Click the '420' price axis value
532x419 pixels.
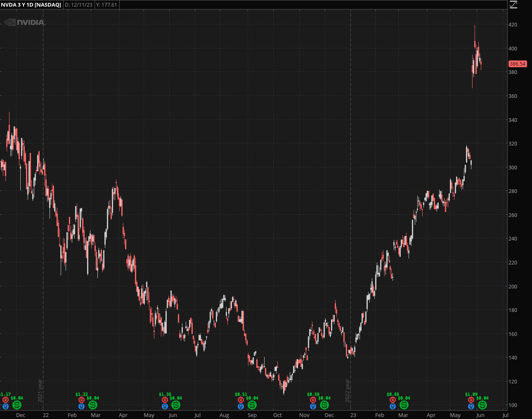point(513,25)
